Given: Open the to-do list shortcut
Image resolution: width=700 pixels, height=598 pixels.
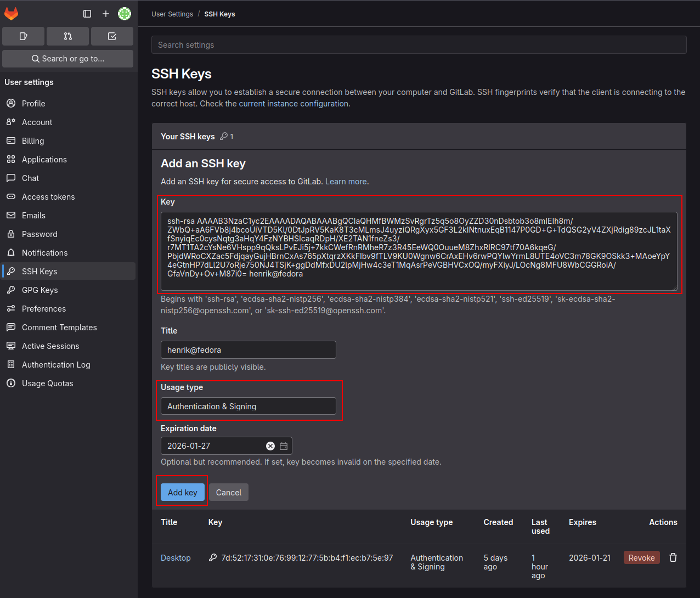Looking at the screenshot, I should (x=112, y=36).
